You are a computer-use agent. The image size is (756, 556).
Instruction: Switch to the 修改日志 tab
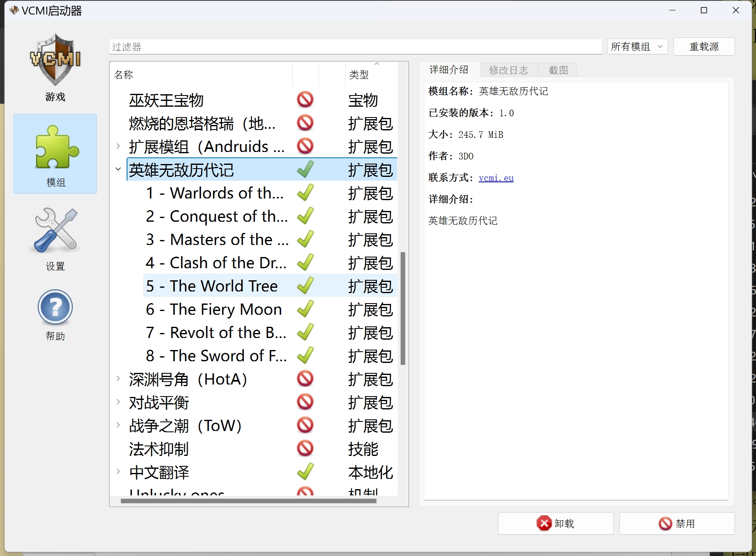(509, 70)
